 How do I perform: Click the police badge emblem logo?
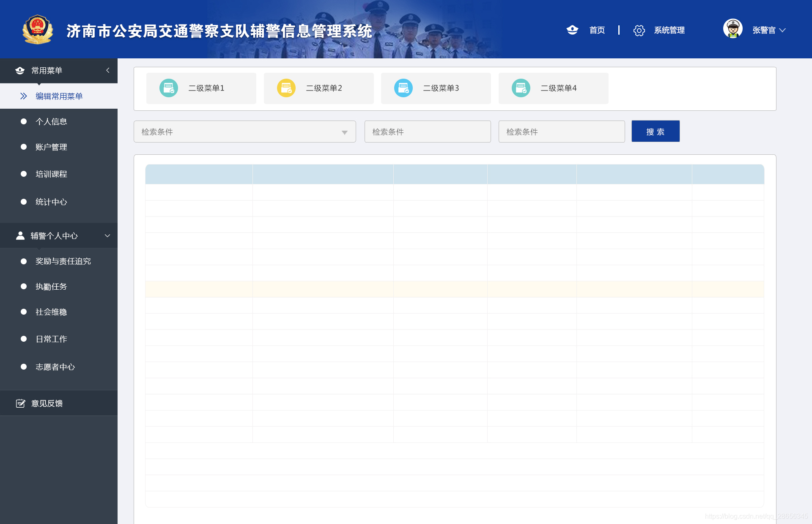click(38, 30)
